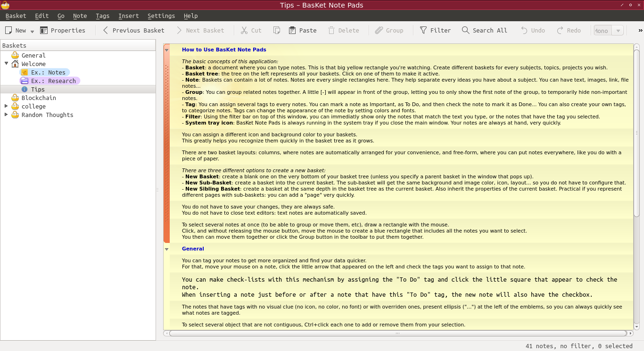
Task: Open basket Properties from toolbar
Action: [x=63, y=30]
